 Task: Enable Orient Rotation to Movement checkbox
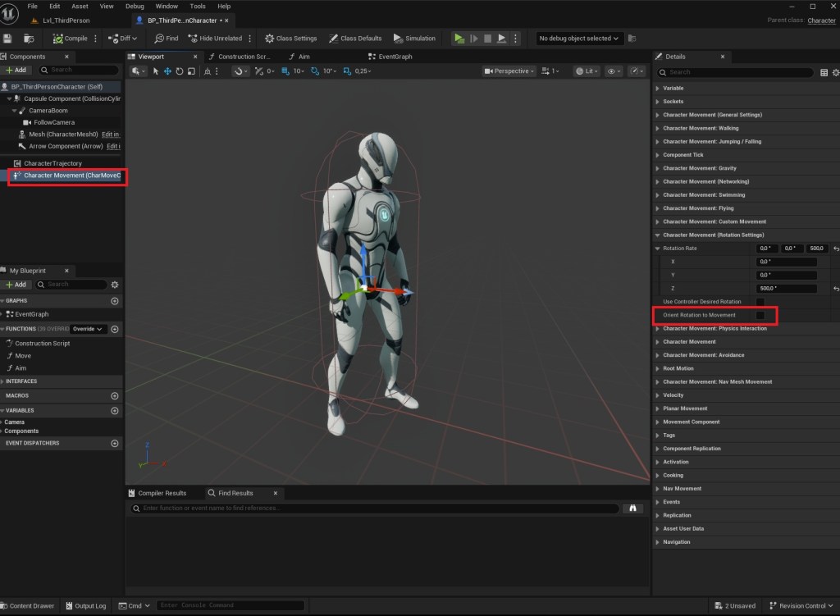tap(760, 315)
